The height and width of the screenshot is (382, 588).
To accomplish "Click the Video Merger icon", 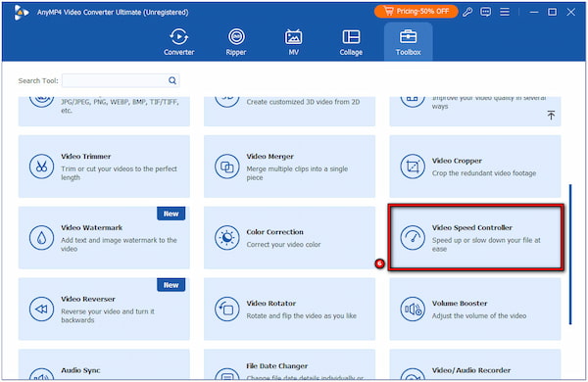I will 227,167.
